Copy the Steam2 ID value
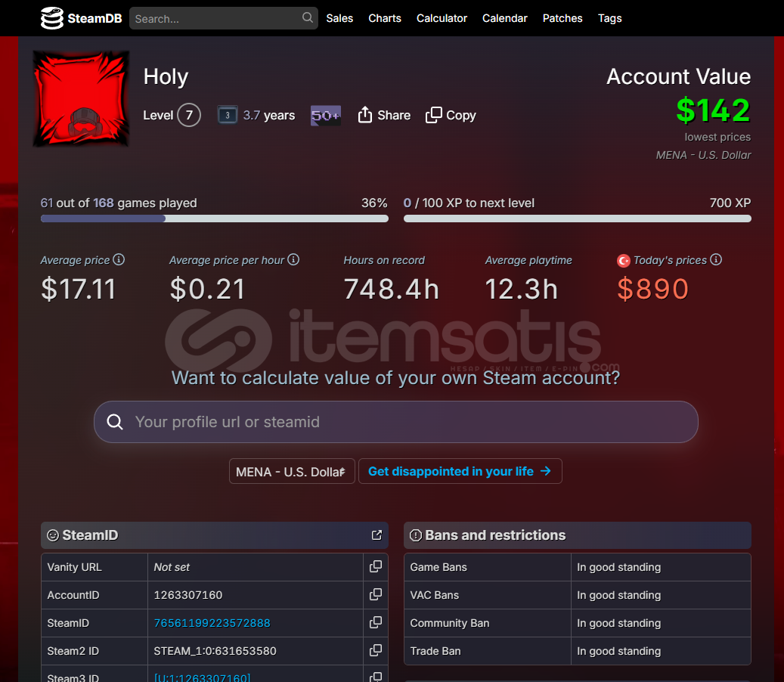The image size is (784, 682). pyautogui.click(x=376, y=650)
